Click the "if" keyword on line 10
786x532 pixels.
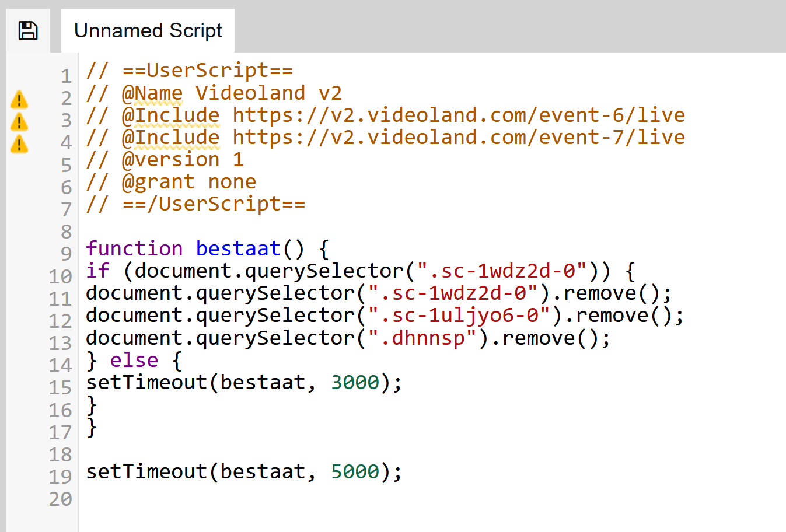97,271
